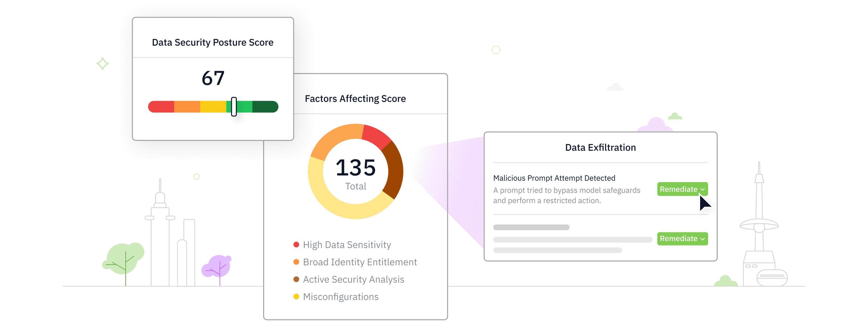The height and width of the screenshot is (334, 868).
Task: Click the posture score slider handle
Action: point(234,107)
